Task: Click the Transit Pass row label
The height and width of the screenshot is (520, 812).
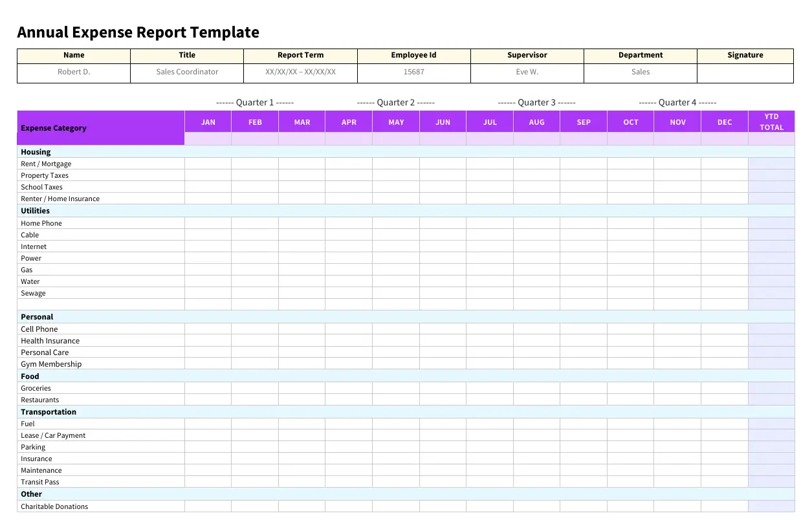Action: [40, 482]
